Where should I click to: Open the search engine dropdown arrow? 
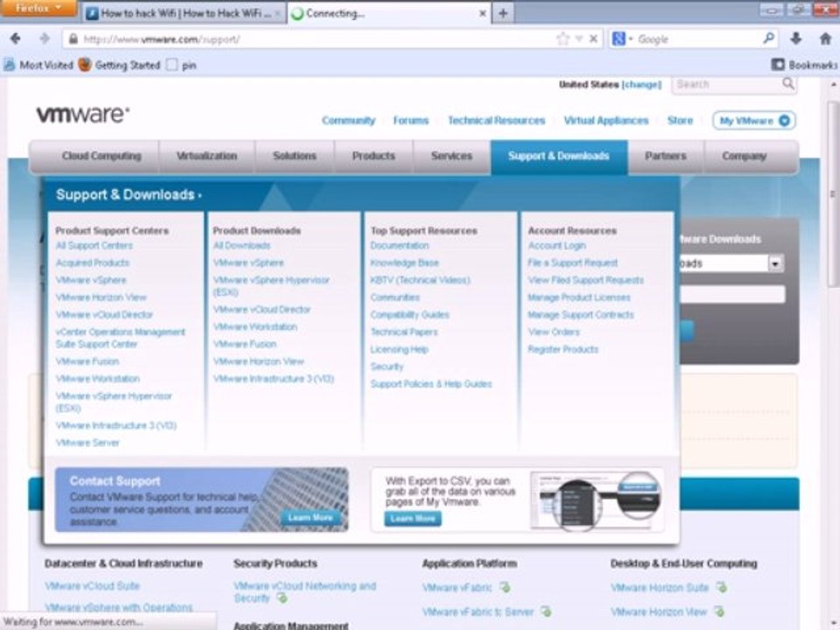tap(631, 39)
